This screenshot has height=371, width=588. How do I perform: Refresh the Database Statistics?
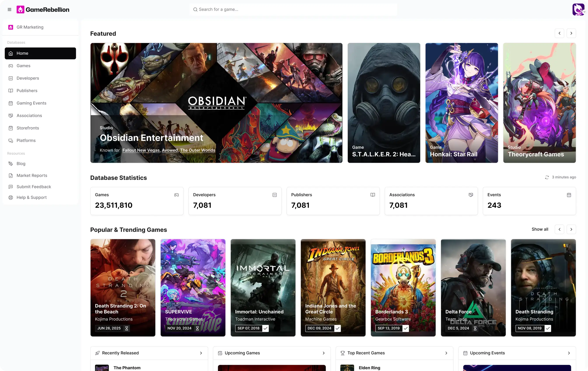547,177
